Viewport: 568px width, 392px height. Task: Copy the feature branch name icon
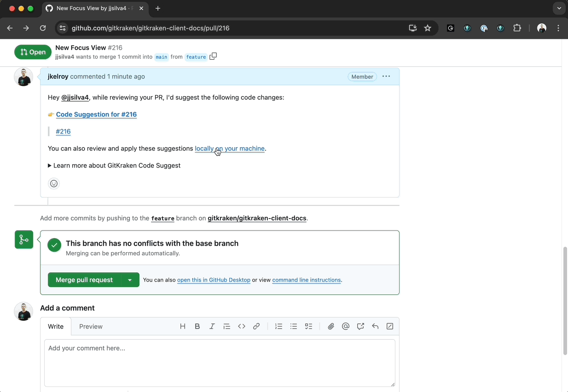tap(213, 56)
